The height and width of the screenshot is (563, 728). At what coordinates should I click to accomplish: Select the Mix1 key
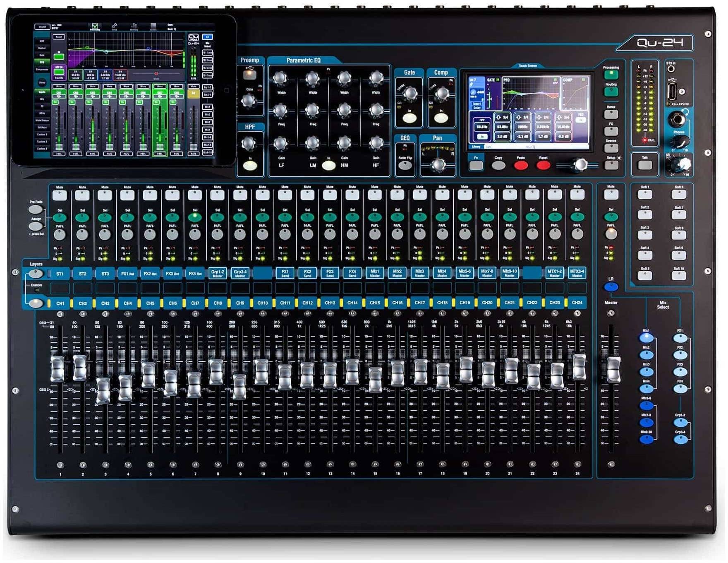point(646,338)
